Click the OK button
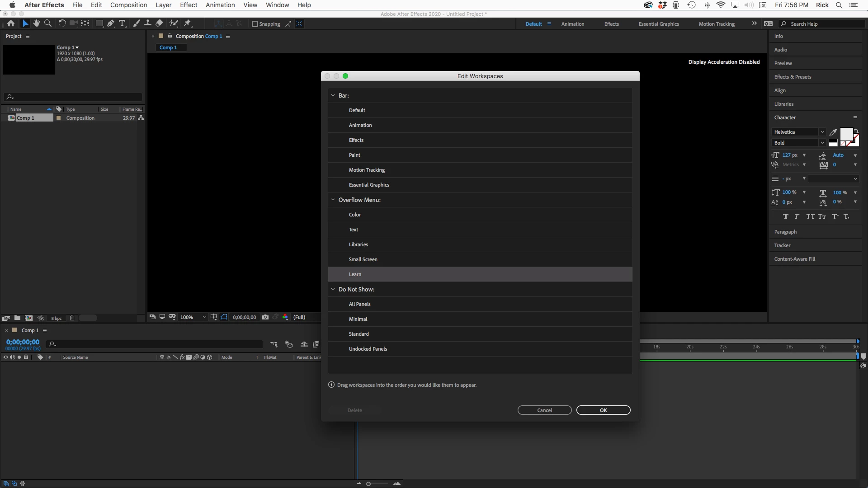 click(603, 410)
